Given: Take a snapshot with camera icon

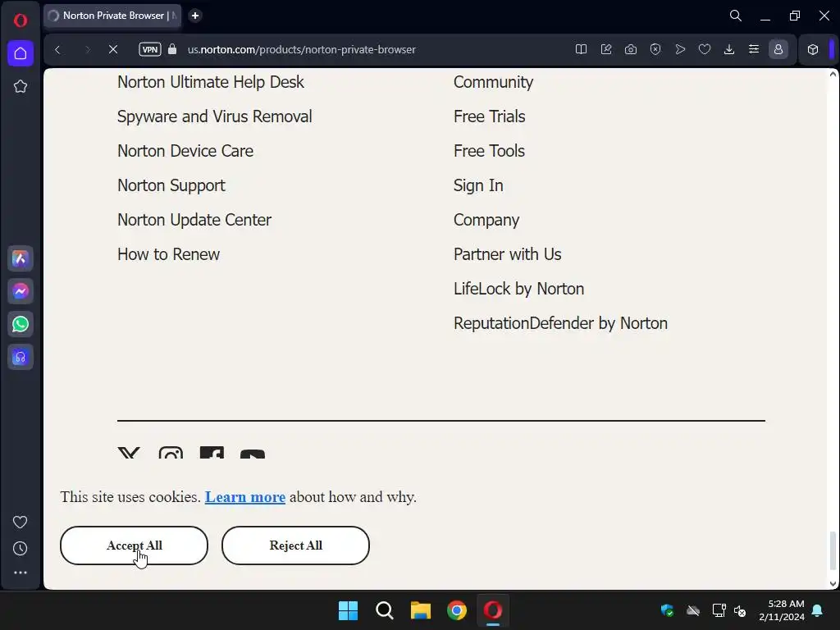Looking at the screenshot, I should 631,49.
